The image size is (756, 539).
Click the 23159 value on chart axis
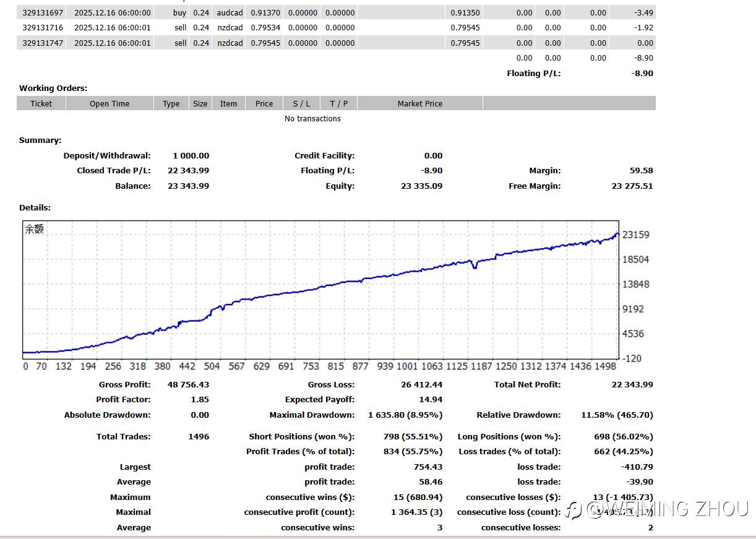[x=635, y=235]
